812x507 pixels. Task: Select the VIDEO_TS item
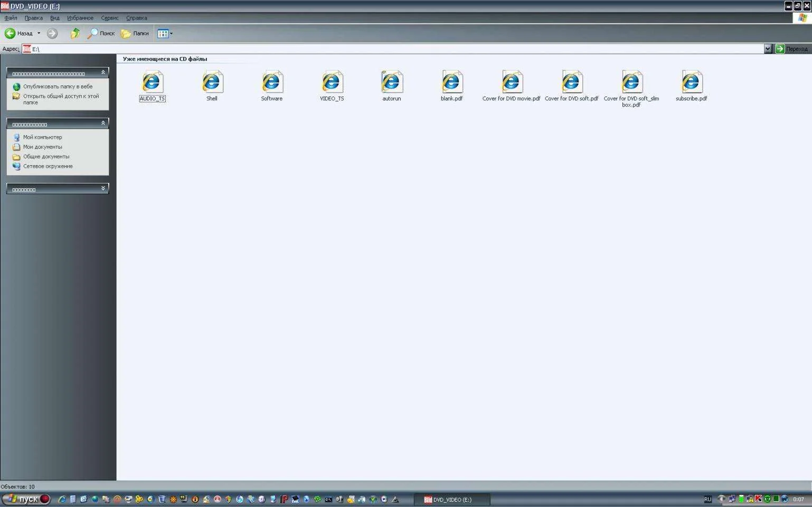pyautogui.click(x=332, y=85)
